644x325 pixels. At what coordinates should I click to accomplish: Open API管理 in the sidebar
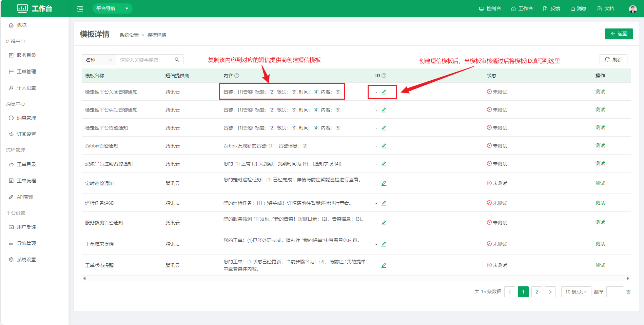coord(21,197)
